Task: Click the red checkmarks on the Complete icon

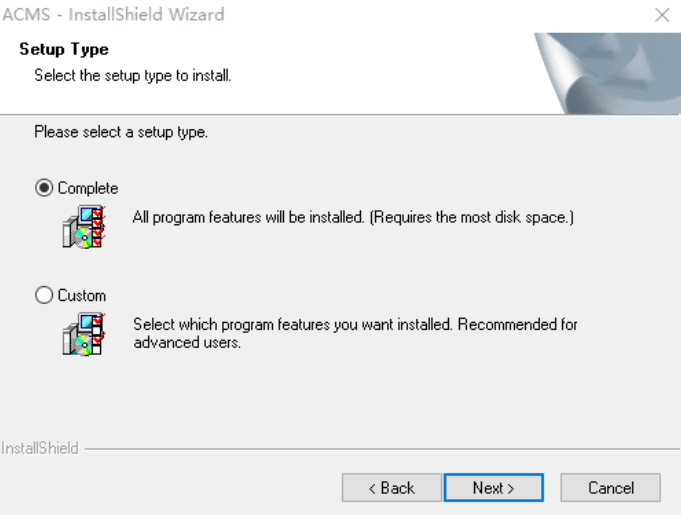Action: [99, 227]
